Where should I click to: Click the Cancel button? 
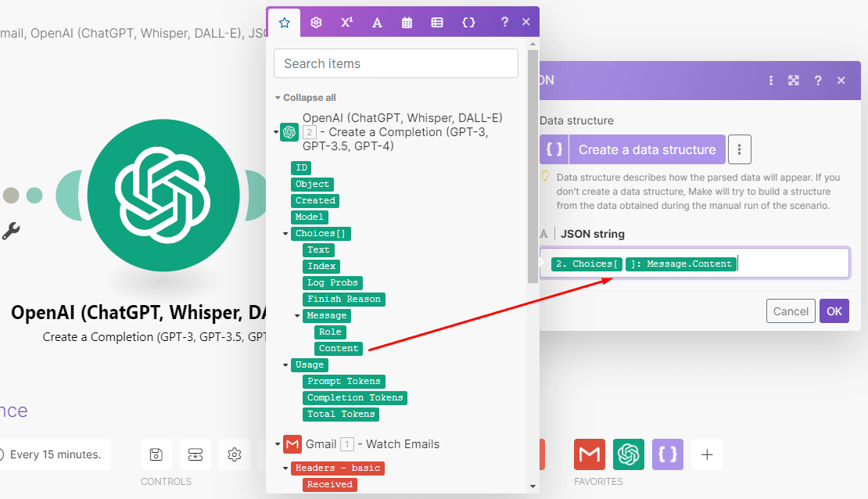tap(791, 311)
